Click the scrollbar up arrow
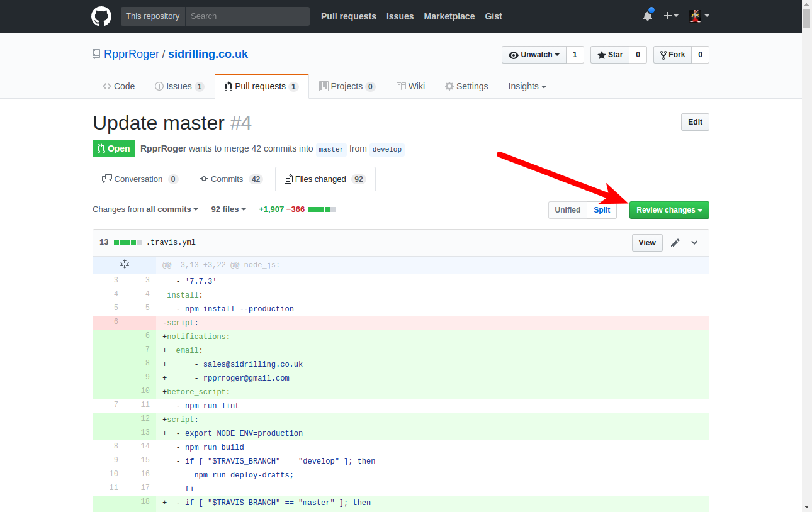 pos(807,4)
